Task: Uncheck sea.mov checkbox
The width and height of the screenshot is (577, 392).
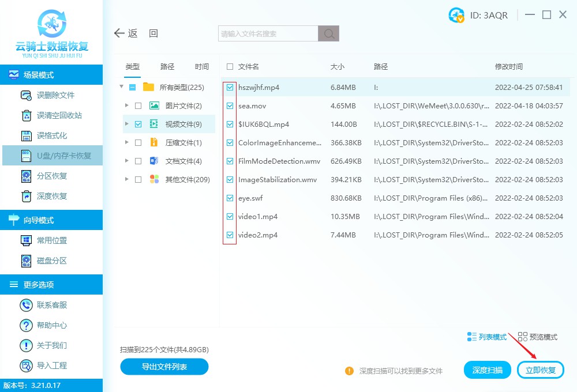Action: [230, 106]
